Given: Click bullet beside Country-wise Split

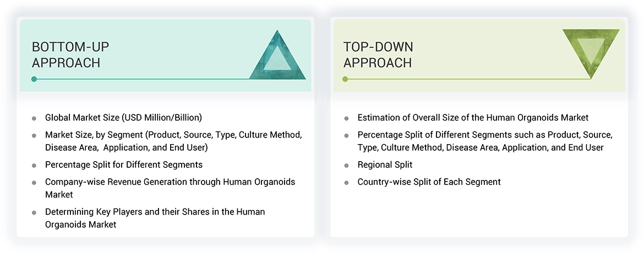Looking at the screenshot, I should pyautogui.click(x=346, y=182).
